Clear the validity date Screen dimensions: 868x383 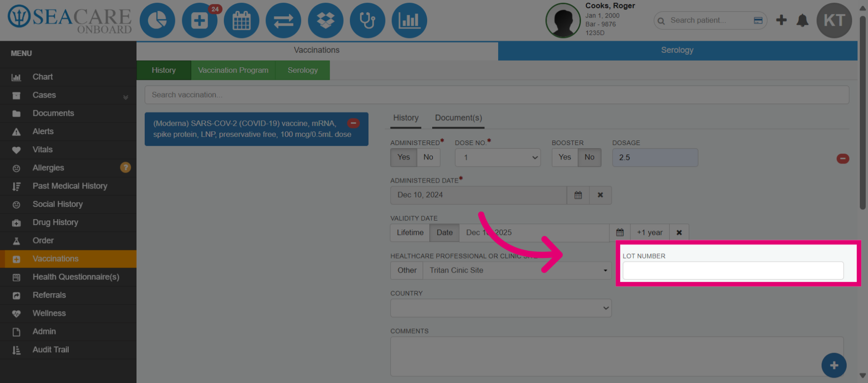679,233
